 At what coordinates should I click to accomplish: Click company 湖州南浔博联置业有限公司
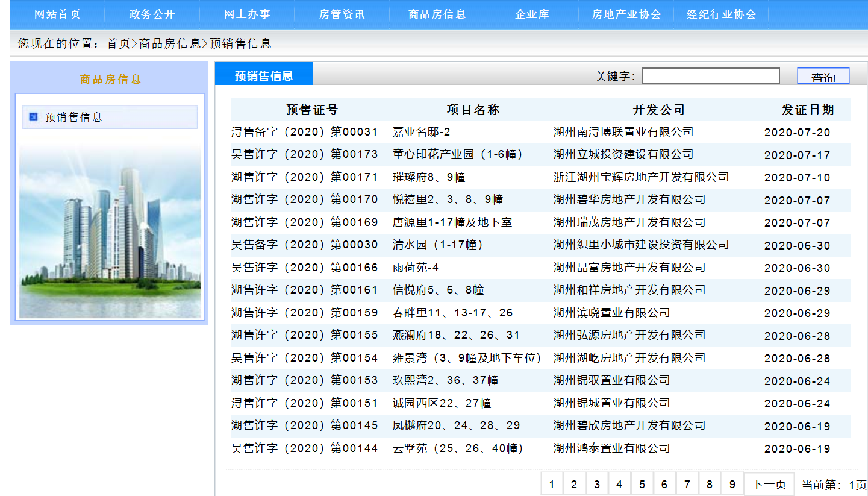coord(623,132)
